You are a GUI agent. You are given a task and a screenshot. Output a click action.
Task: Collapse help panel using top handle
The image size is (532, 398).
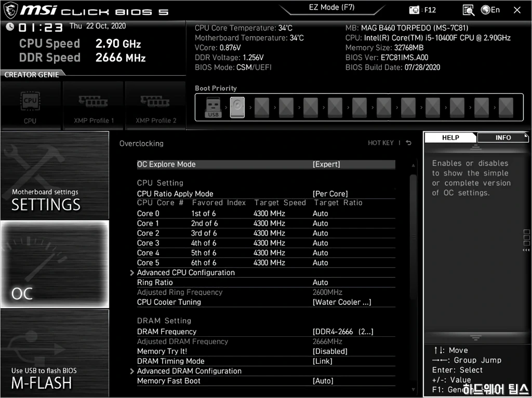coord(476,147)
